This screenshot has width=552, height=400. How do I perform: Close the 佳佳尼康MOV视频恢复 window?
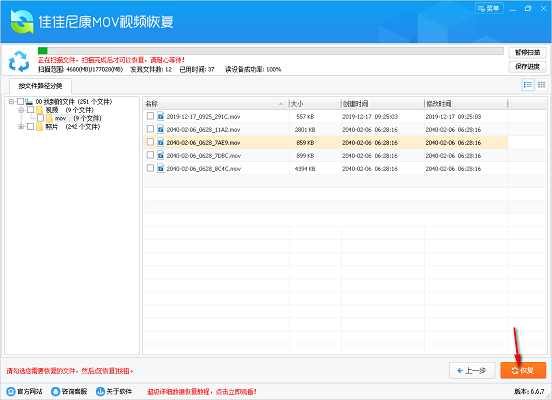[x=543, y=8]
